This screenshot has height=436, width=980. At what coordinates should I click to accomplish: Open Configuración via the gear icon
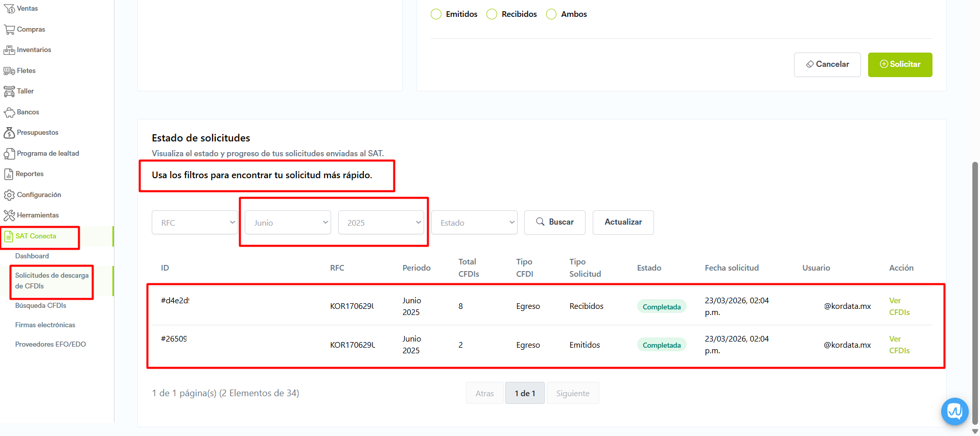pos(9,195)
